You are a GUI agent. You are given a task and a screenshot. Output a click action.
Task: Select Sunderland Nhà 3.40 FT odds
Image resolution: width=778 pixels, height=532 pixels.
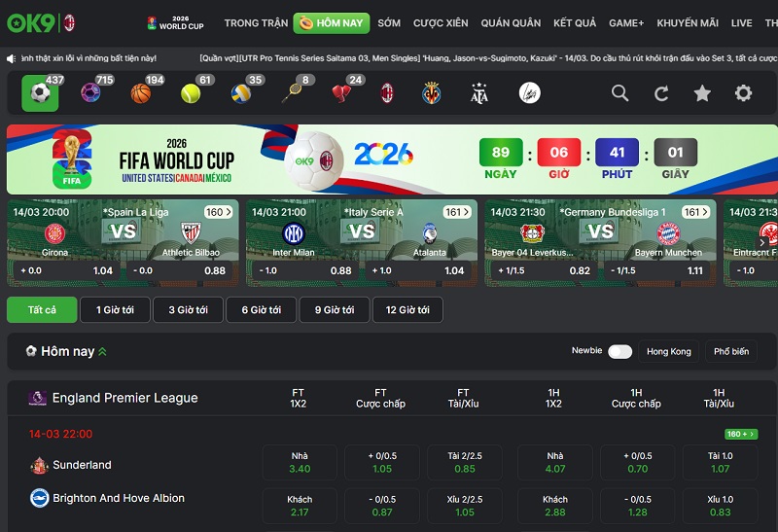pyautogui.click(x=300, y=462)
